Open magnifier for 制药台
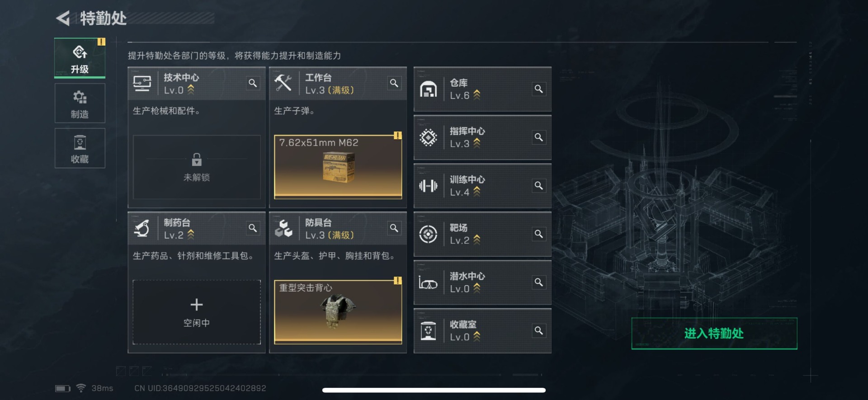The height and width of the screenshot is (400, 868). (253, 228)
